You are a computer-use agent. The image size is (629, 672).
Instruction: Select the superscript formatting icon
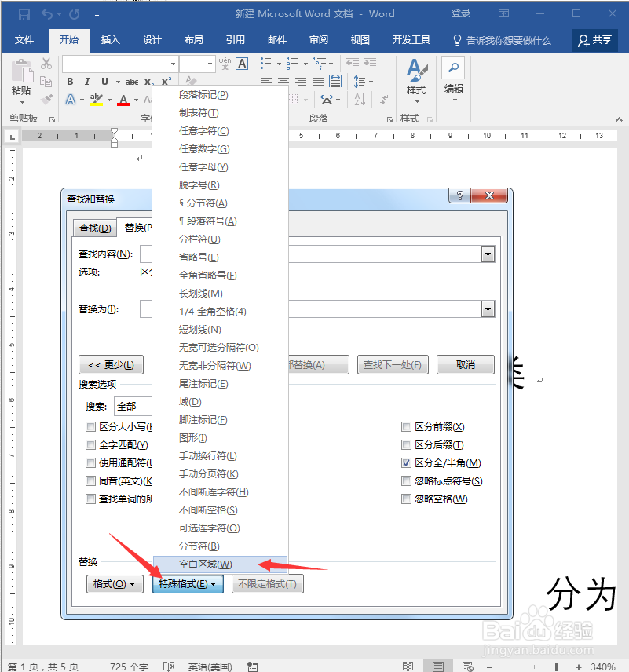click(x=165, y=81)
